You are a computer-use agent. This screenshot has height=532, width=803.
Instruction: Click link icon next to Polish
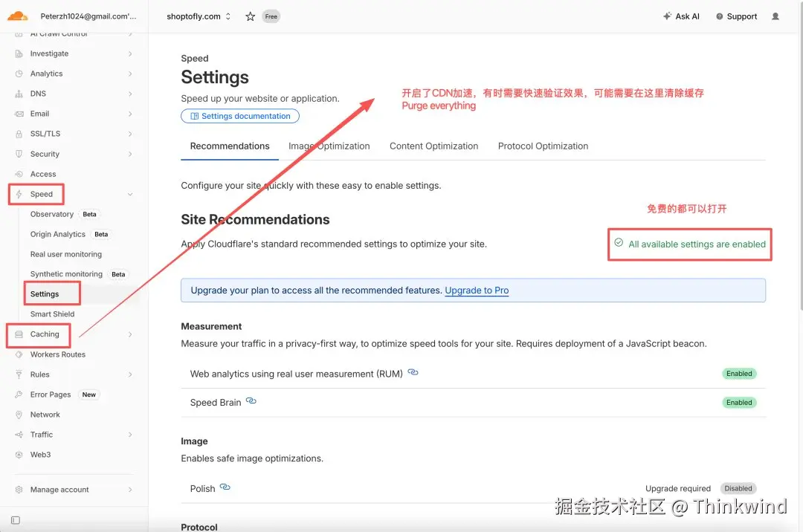(x=225, y=487)
